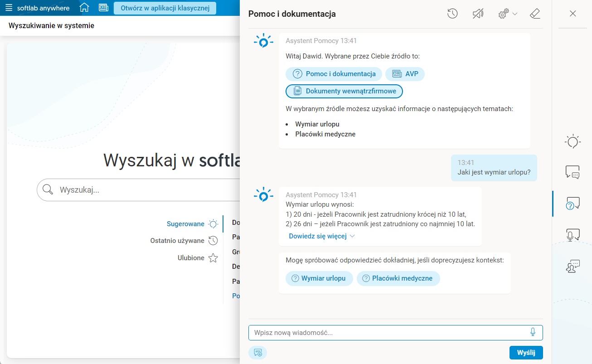
Task: Click Pomoc i dokumentacja panel title
Action: coord(292,14)
